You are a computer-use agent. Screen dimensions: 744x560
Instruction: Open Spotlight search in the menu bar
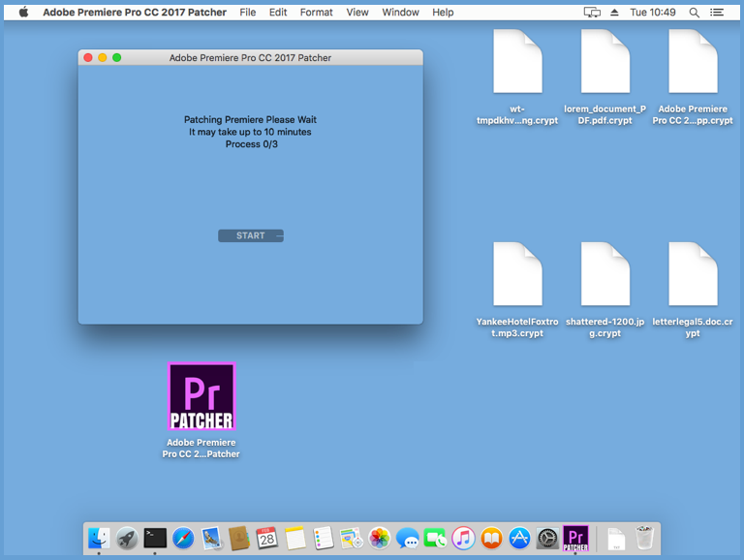[695, 13]
